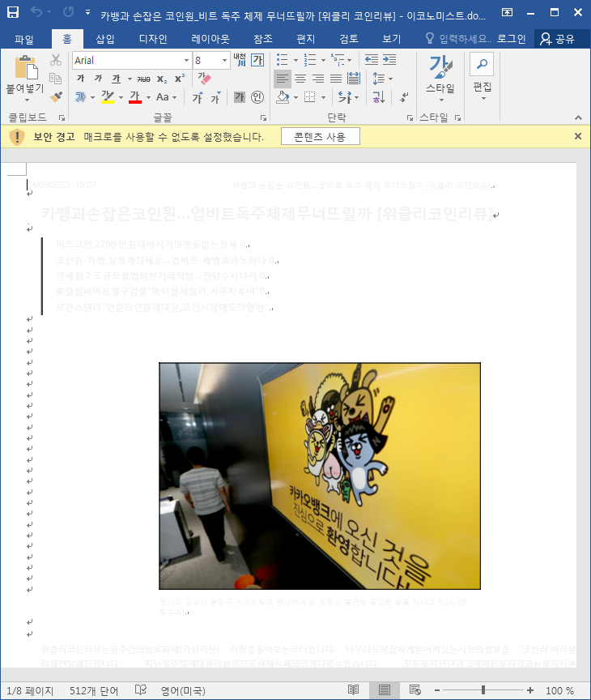Click the zoom slider handle

483,690
